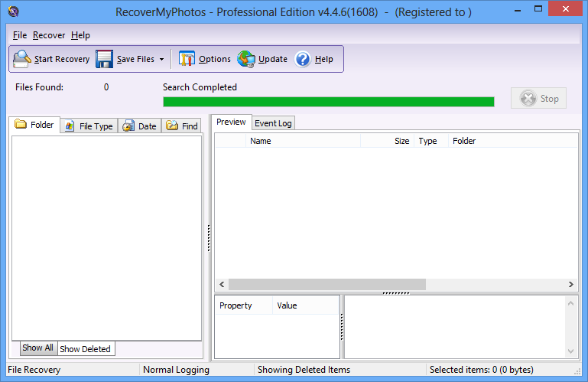Click the preview pane scroll down arrow
Viewport: 588px width, 382px height.
(570, 351)
